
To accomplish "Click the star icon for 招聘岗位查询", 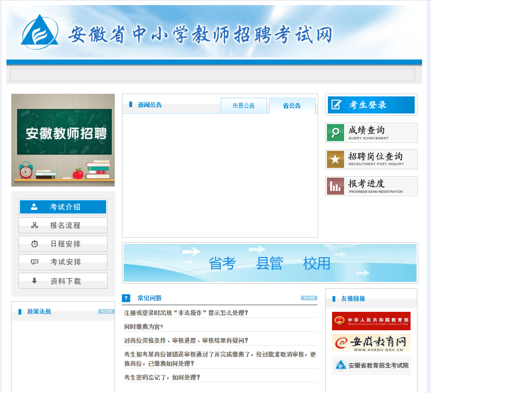I will [x=335, y=159].
